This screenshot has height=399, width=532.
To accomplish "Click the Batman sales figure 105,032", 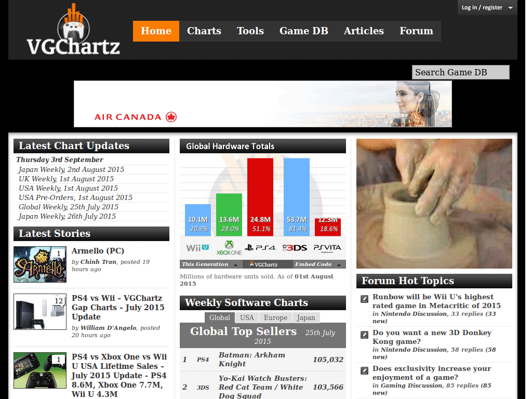I will [x=328, y=360].
